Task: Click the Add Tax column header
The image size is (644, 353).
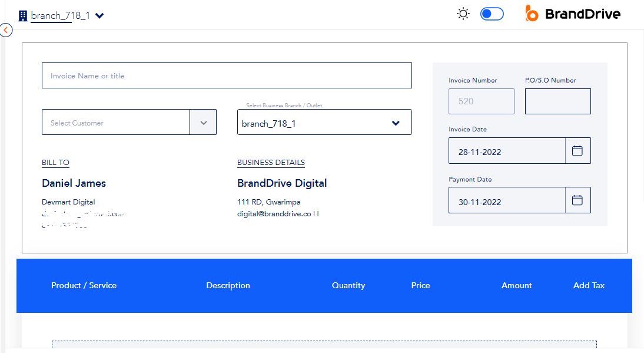Action: 589,285
